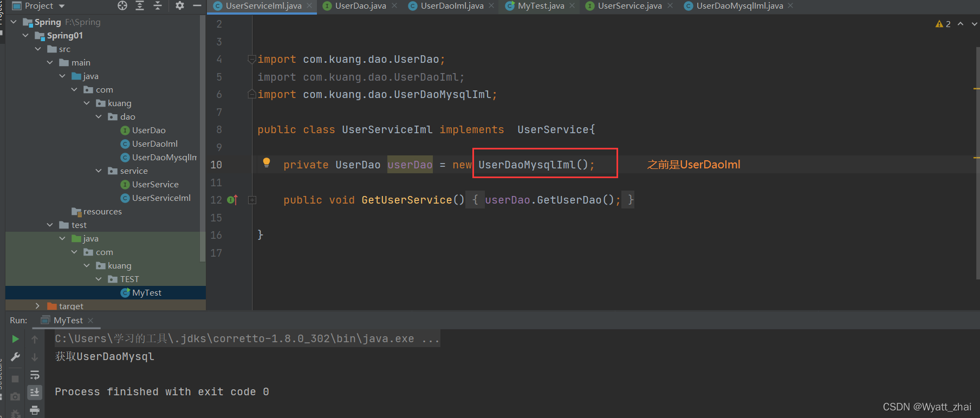The height and width of the screenshot is (418, 980).
Task: Click the light bulb quick-fix icon
Action: coord(266,162)
